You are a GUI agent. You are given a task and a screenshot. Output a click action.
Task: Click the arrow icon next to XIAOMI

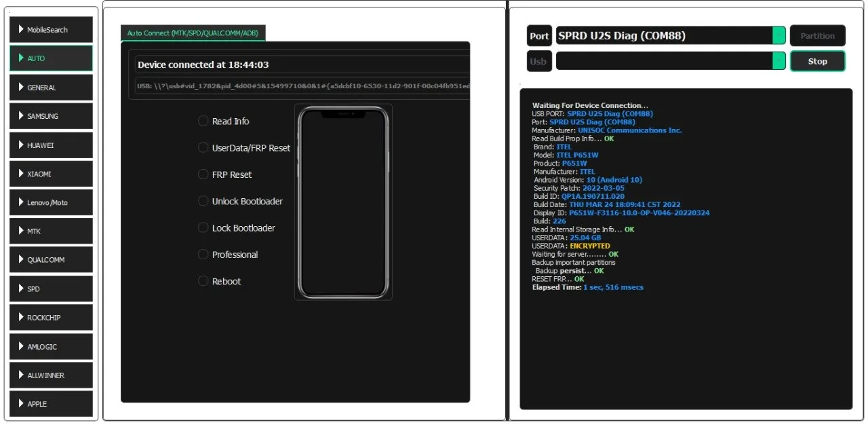point(20,174)
